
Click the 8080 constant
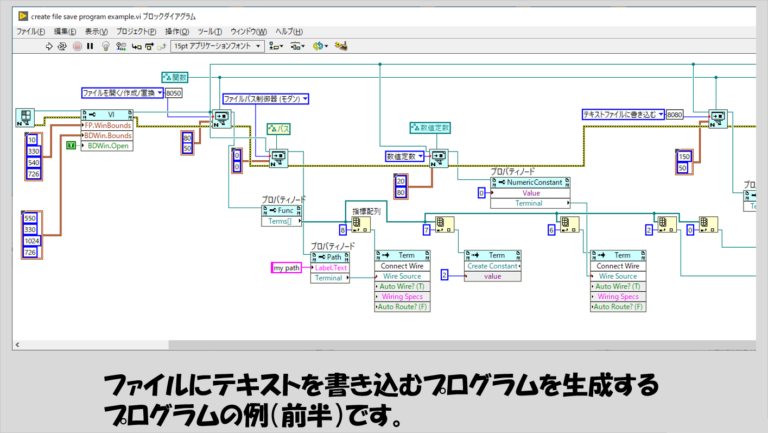coord(674,115)
